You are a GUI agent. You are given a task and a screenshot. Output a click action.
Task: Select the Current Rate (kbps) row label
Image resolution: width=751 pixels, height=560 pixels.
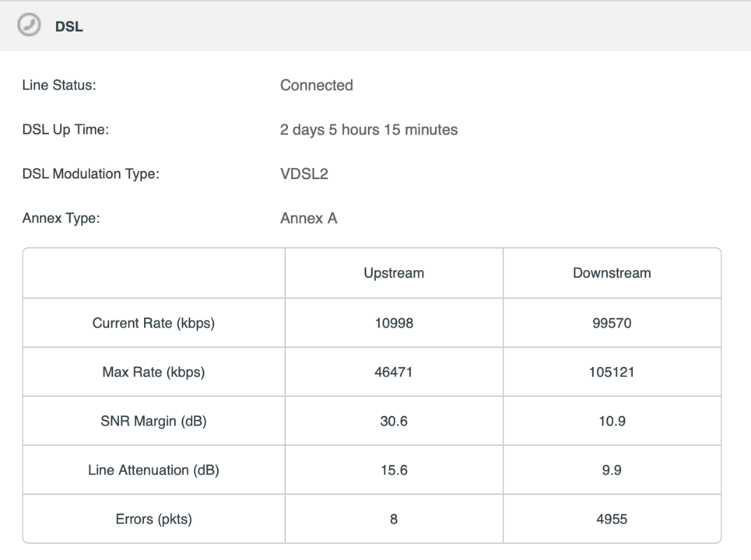point(153,323)
